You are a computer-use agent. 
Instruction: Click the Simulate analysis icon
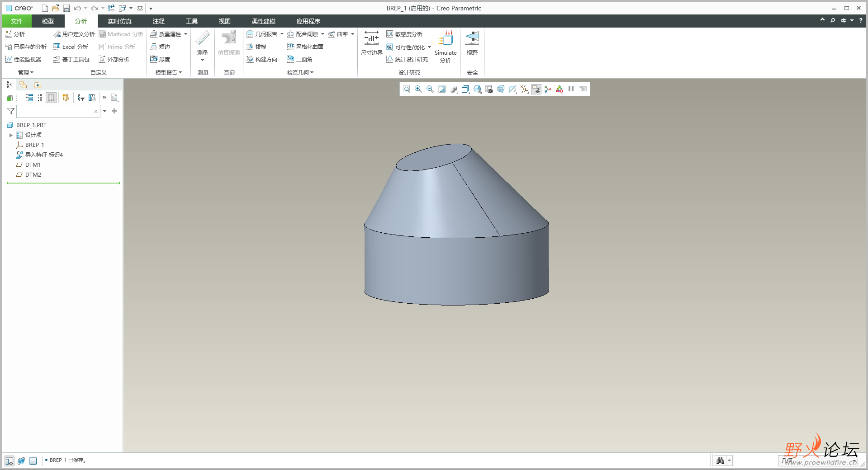pos(446,47)
